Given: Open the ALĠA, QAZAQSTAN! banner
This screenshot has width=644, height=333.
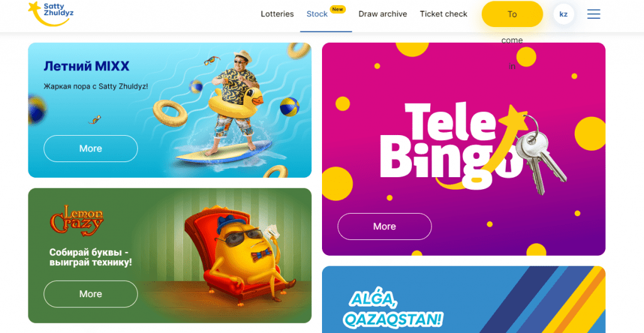Looking at the screenshot, I should [x=464, y=299].
